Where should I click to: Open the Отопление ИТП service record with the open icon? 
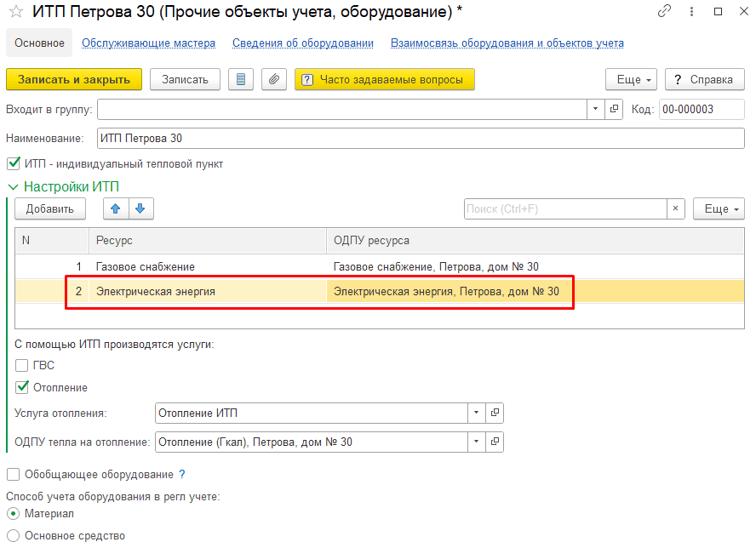495,413
